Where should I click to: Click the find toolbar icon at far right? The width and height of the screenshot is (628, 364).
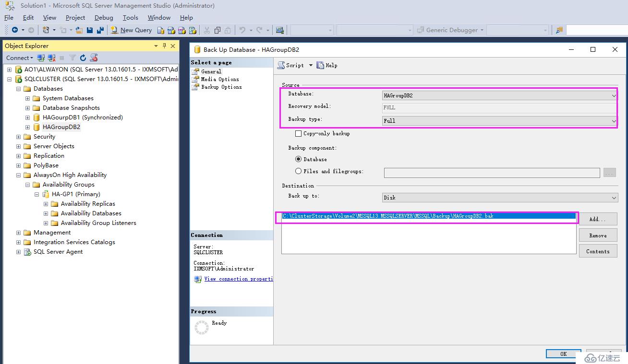tap(559, 30)
